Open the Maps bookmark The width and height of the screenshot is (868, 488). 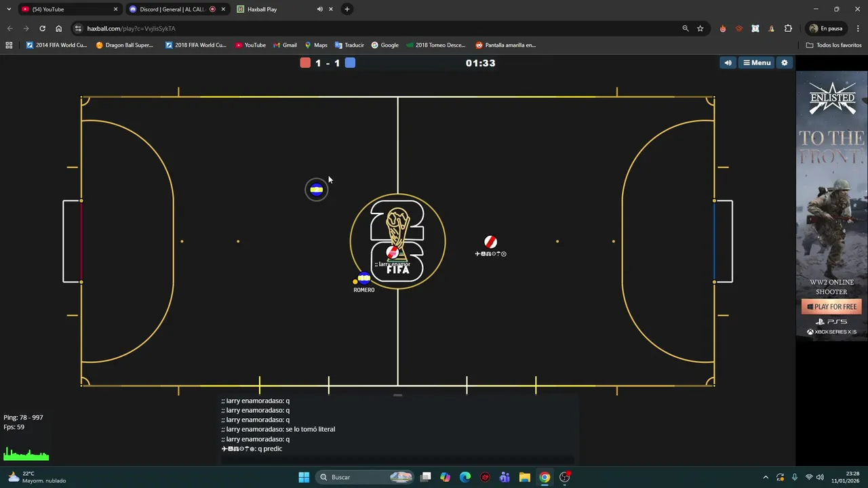click(316, 45)
